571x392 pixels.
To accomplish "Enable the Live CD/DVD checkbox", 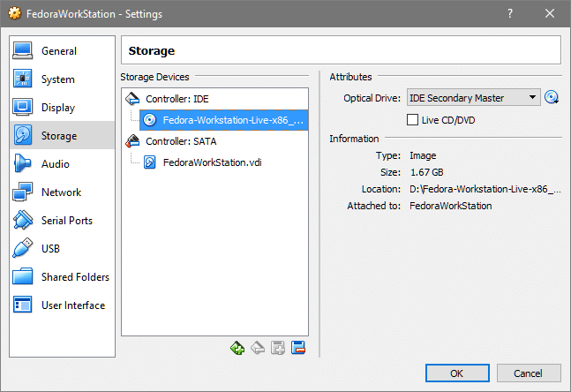I will [412, 119].
